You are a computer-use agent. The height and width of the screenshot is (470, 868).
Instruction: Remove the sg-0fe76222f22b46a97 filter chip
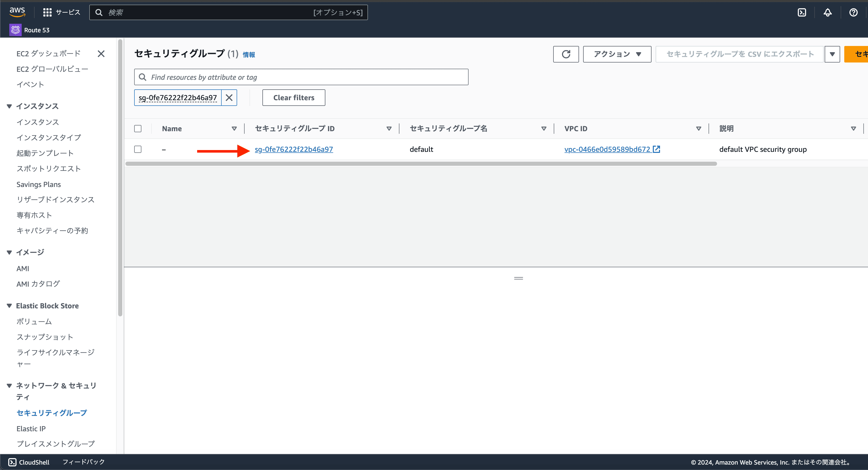(x=229, y=98)
